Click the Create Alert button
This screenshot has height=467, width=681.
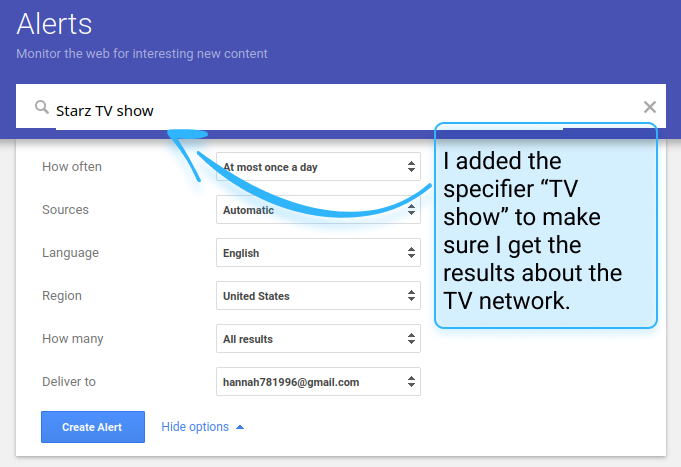coord(93,427)
